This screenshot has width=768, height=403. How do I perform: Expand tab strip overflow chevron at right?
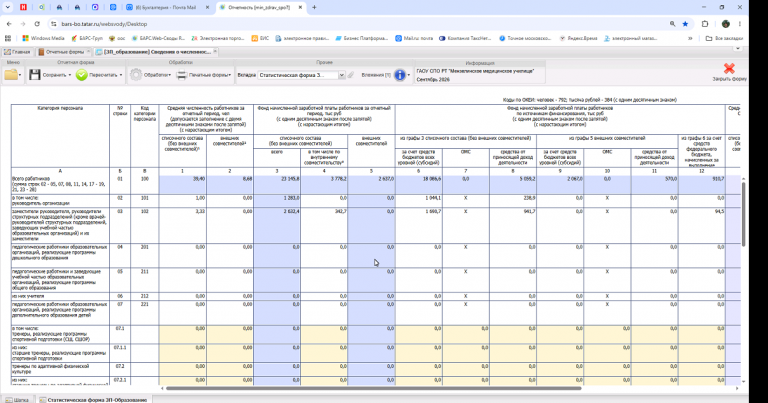click(x=738, y=48)
